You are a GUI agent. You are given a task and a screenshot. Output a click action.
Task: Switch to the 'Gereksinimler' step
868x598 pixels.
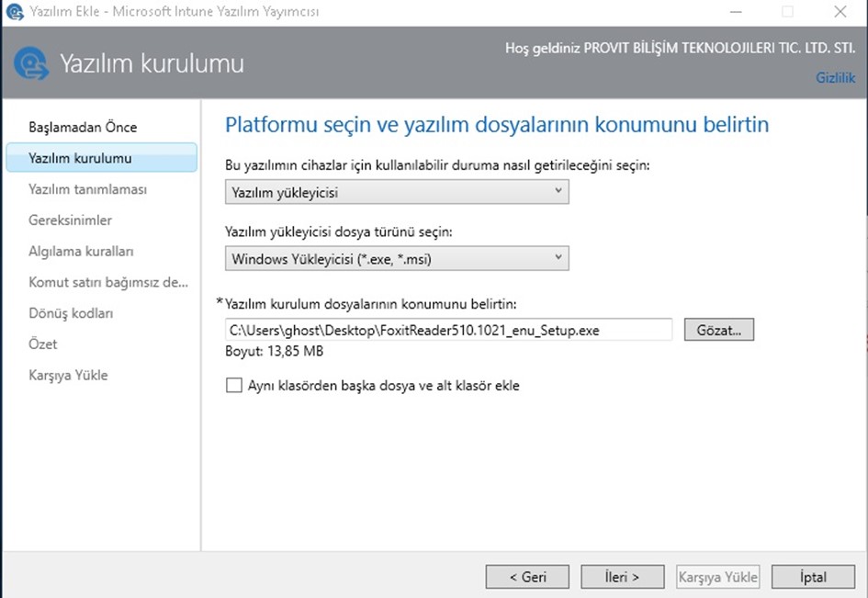[70, 220]
